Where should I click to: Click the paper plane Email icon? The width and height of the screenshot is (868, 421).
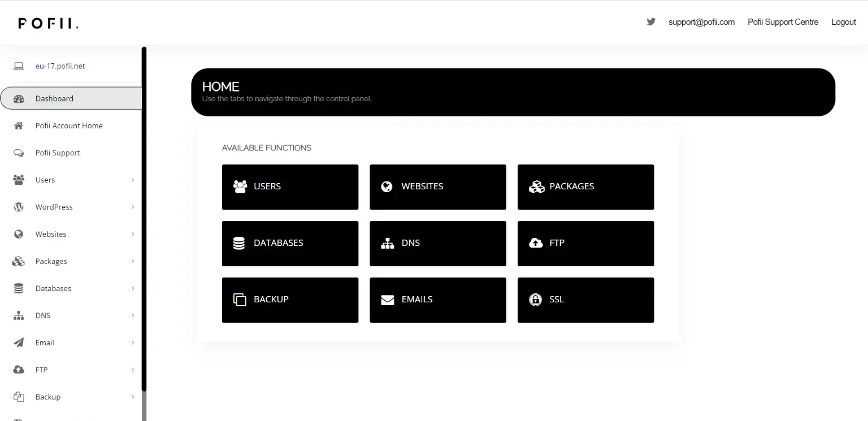(19, 342)
